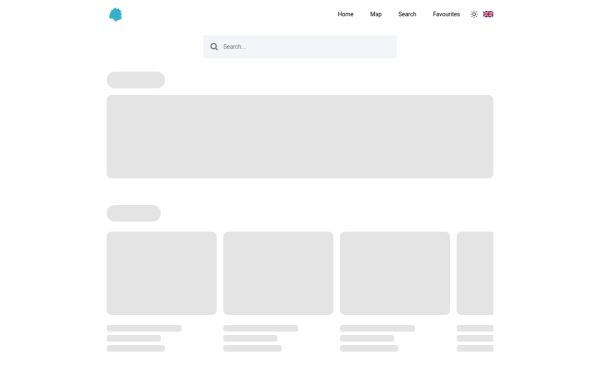Click the magnifier icon in search bar
Image resolution: width=600 pixels, height=375 pixels.
[x=214, y=47]
